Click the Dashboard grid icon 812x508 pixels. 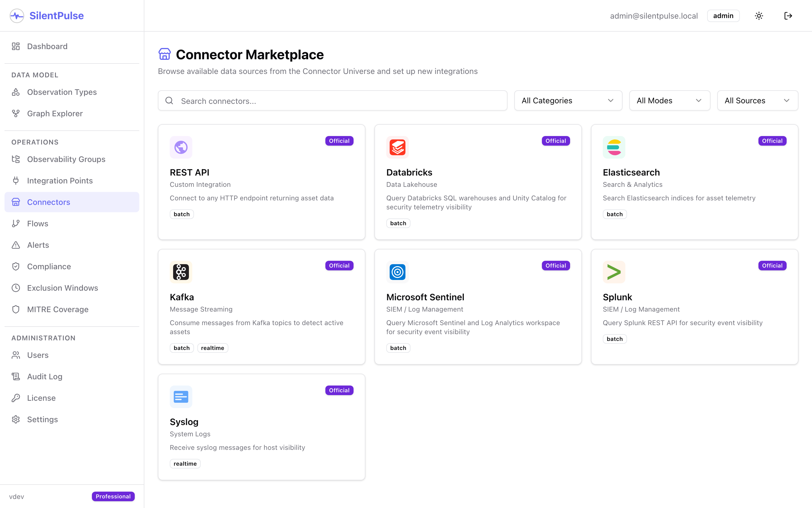click(x=16, y=46)
